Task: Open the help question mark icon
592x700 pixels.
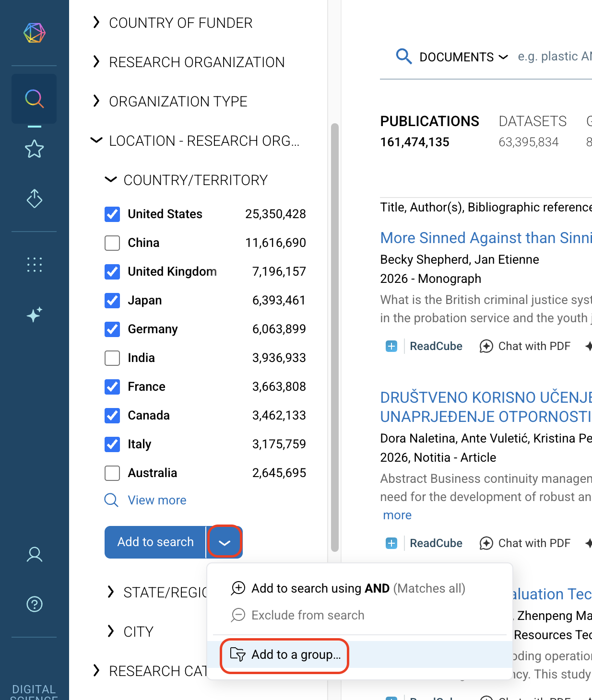Action: [34, 604]
